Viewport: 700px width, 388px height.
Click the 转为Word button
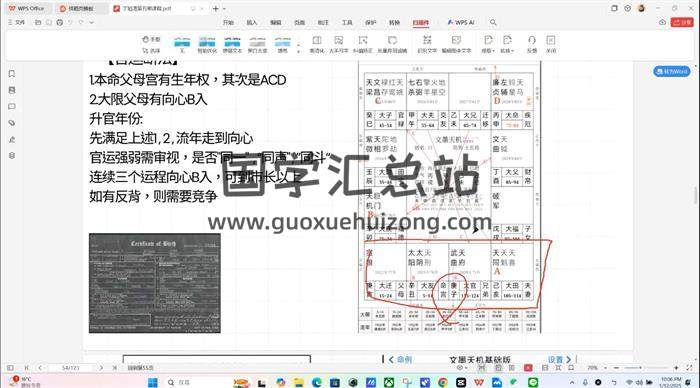tap(672, 71)
